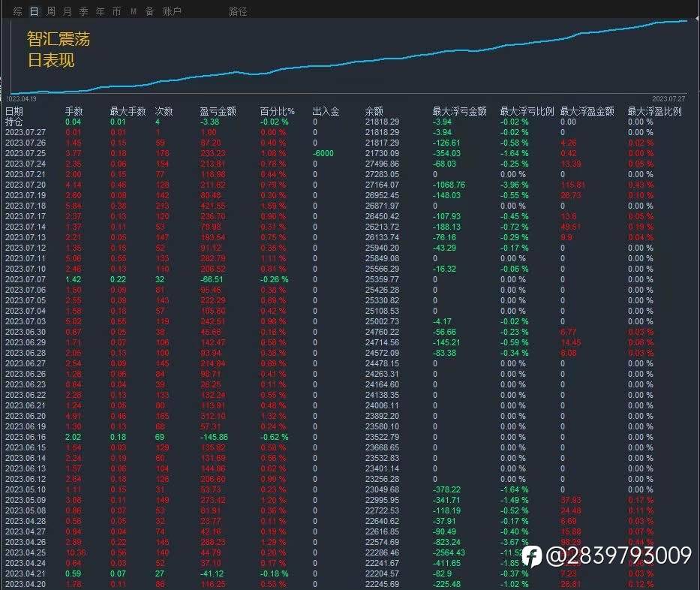Select the 年 yearly tab
700x590 pixels.
(100, 11)
